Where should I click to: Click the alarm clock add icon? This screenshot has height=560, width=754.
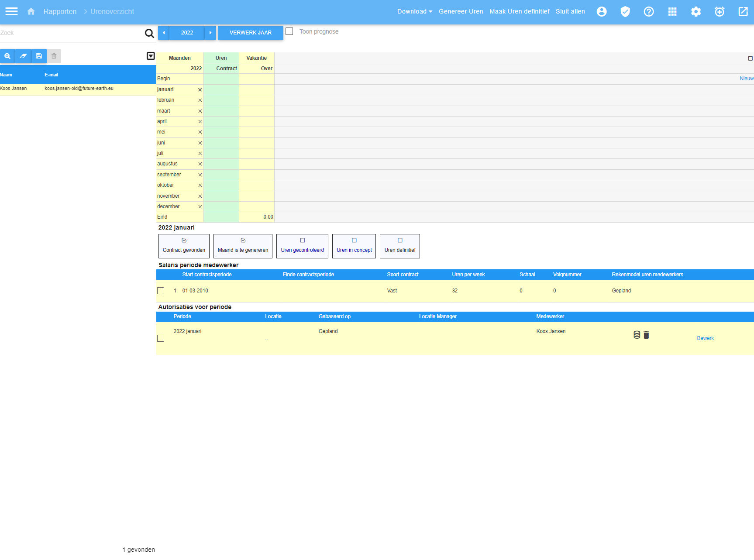coord(720,11)
